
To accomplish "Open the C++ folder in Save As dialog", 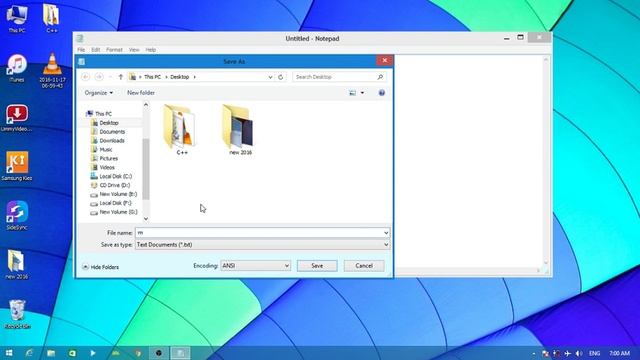I will (180, 129).
